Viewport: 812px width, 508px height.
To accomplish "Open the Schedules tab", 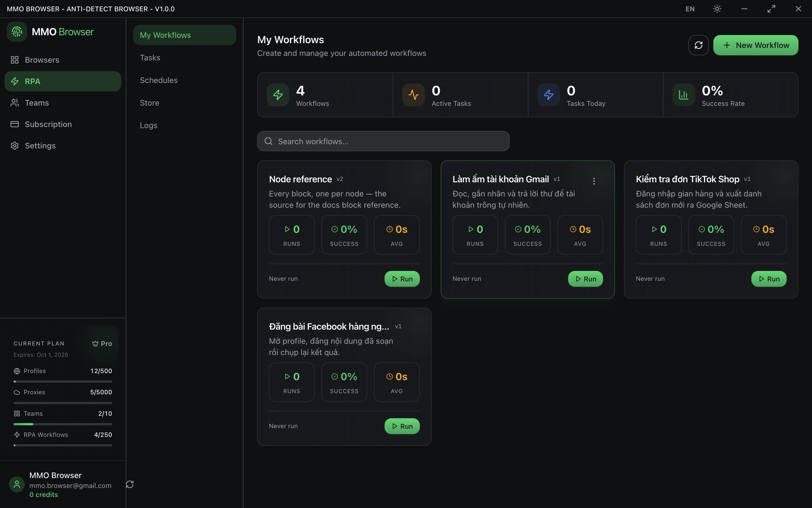I will click(x=185, y=80).
